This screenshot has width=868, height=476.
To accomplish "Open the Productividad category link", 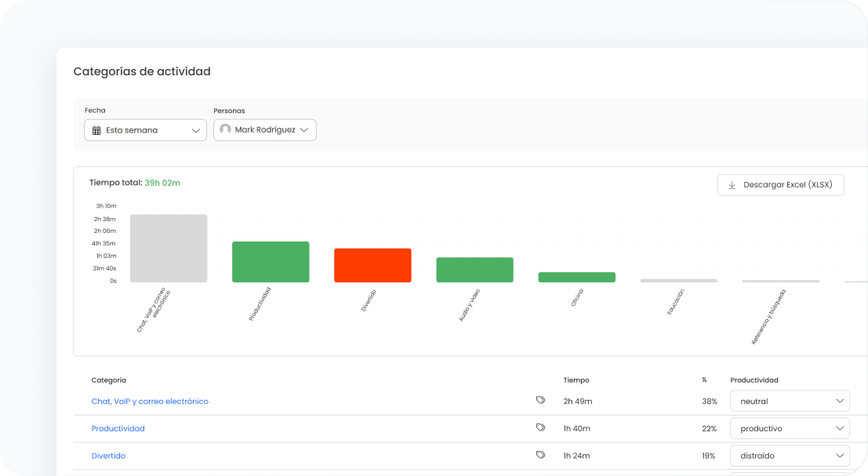I will click(x=118, y=428).
